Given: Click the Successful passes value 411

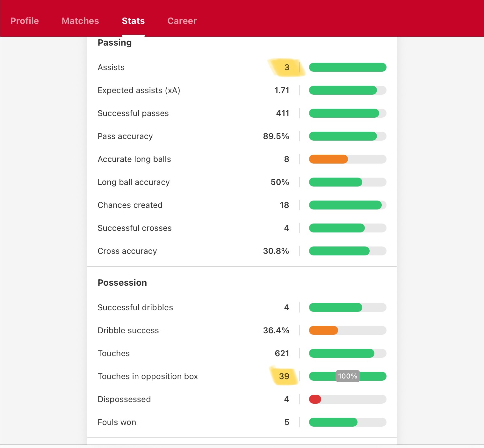Looking at the screenshot, I should 282,113.
